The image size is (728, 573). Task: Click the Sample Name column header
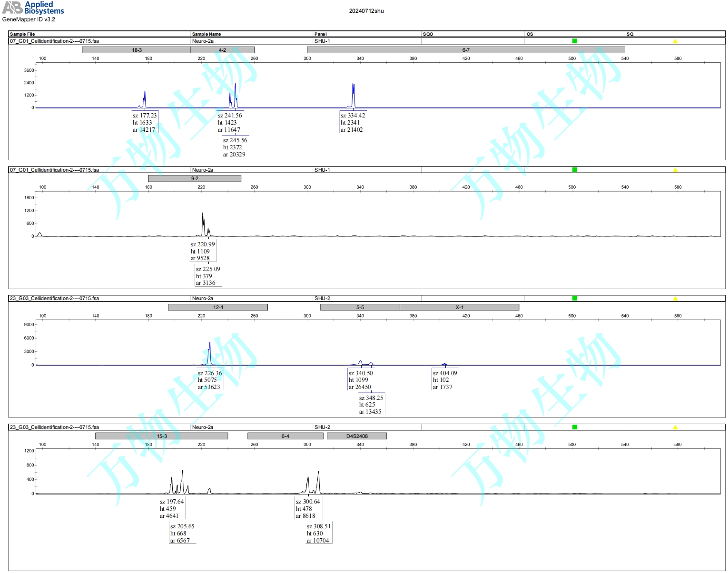click(x=207, y=34)
